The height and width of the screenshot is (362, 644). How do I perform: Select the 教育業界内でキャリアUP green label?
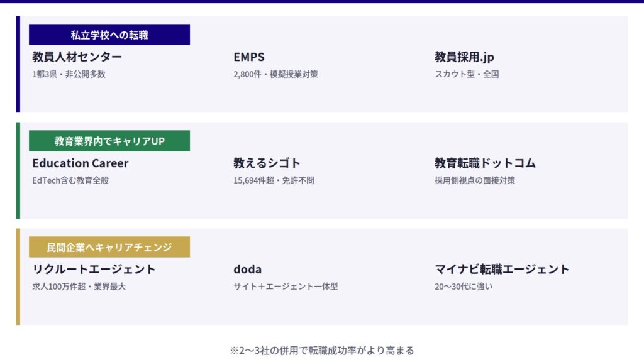[109, 141]
